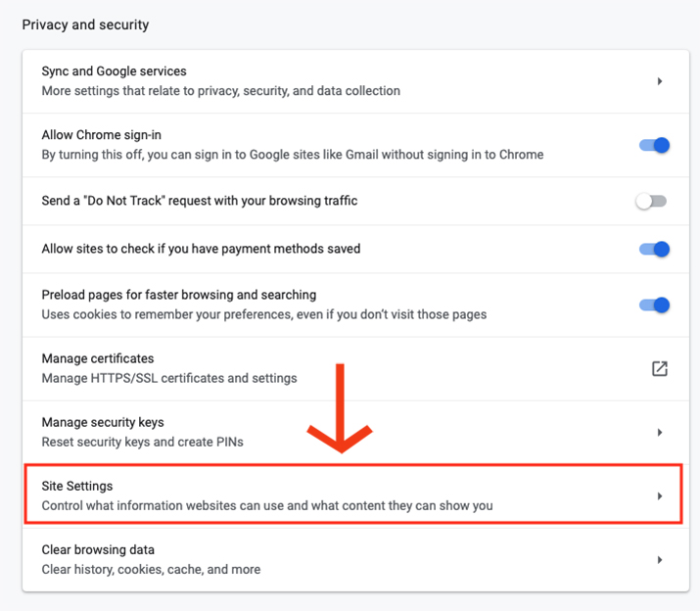
Task: Click 'Manage HTTPS/SSL certificates and settings' text
Action: click(x=169, y=378)
